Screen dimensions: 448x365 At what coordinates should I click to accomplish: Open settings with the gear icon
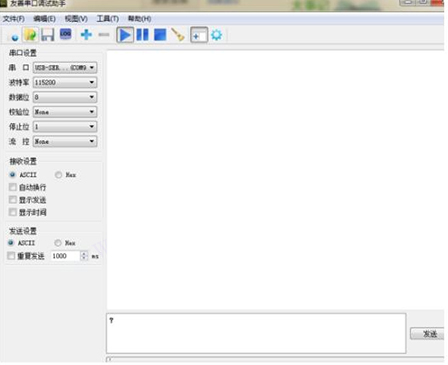point(217,35)
